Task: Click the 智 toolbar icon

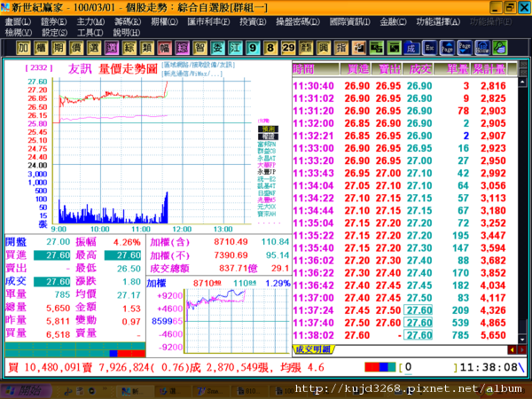Action: tap(199, 48)
